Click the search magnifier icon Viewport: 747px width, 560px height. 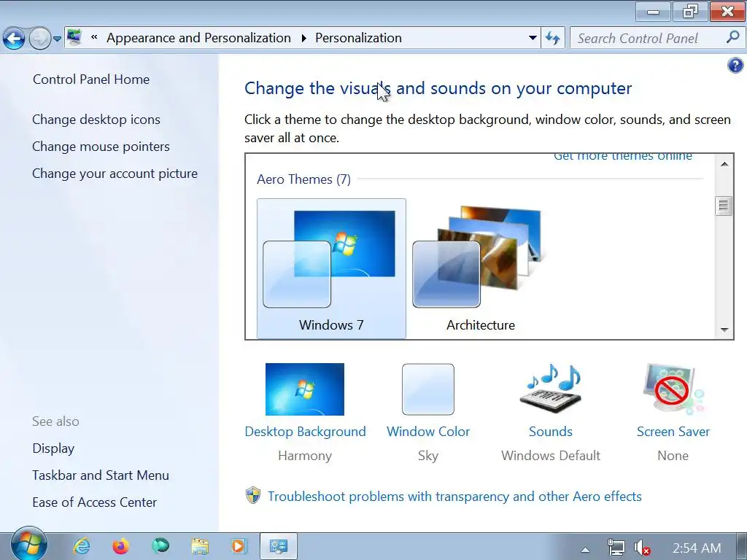point(732,37)
